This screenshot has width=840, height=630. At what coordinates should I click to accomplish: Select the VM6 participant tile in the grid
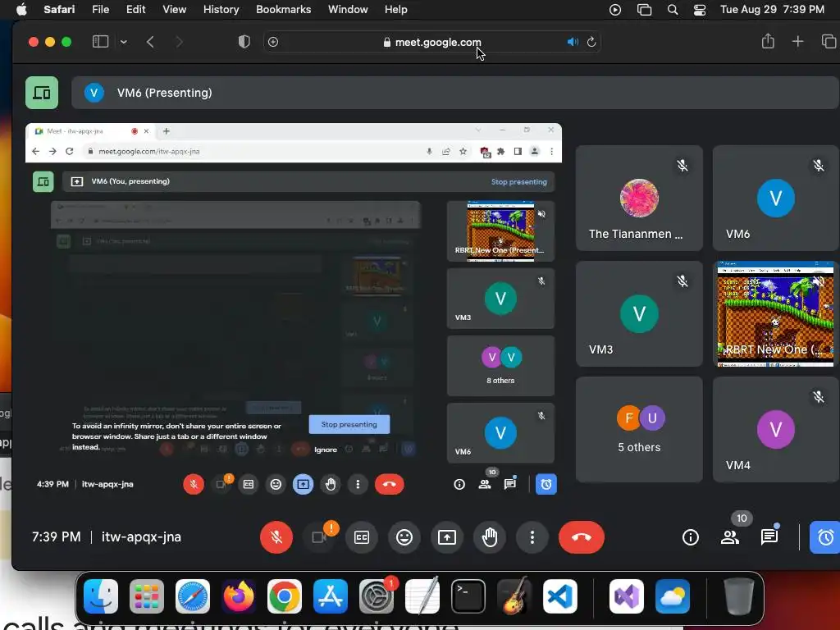(x=776, y=198)
